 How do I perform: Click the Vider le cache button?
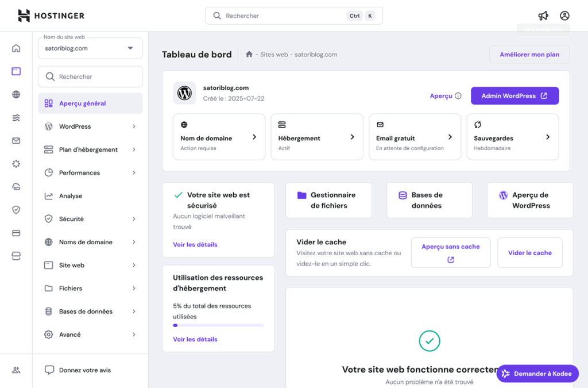pos(530,252)
